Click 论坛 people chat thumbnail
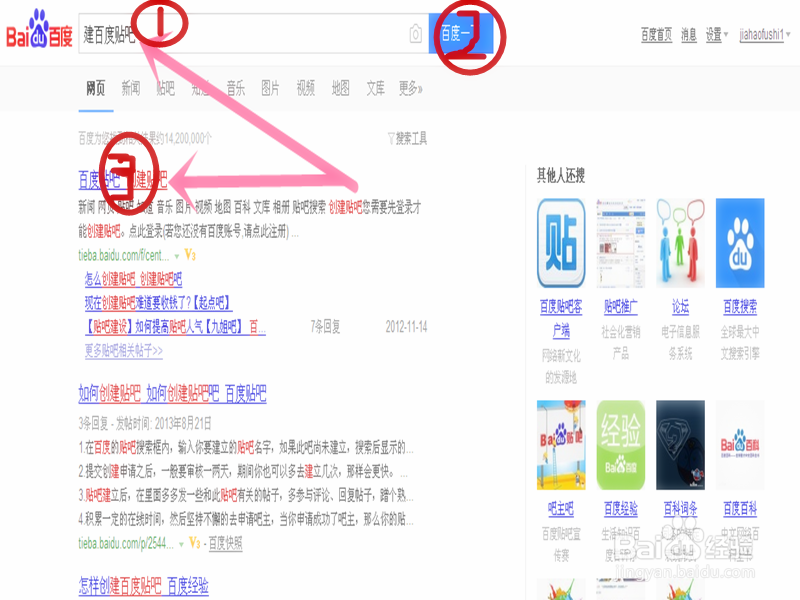 680,243
